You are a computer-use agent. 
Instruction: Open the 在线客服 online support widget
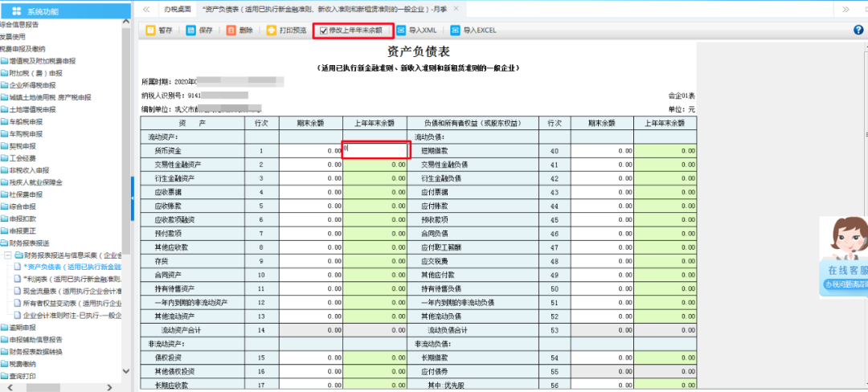coord(844,257)
